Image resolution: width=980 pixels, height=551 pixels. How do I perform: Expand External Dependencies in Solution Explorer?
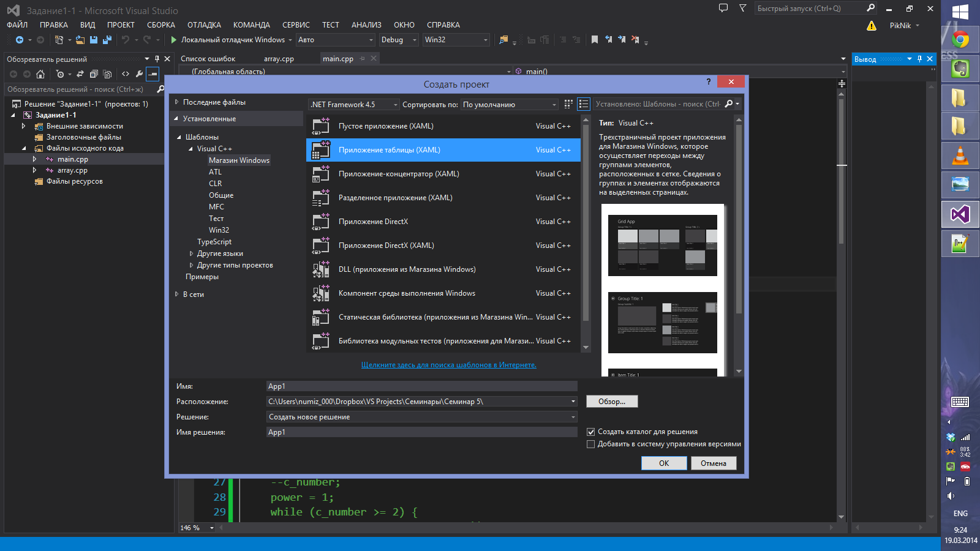pos(23,126)
